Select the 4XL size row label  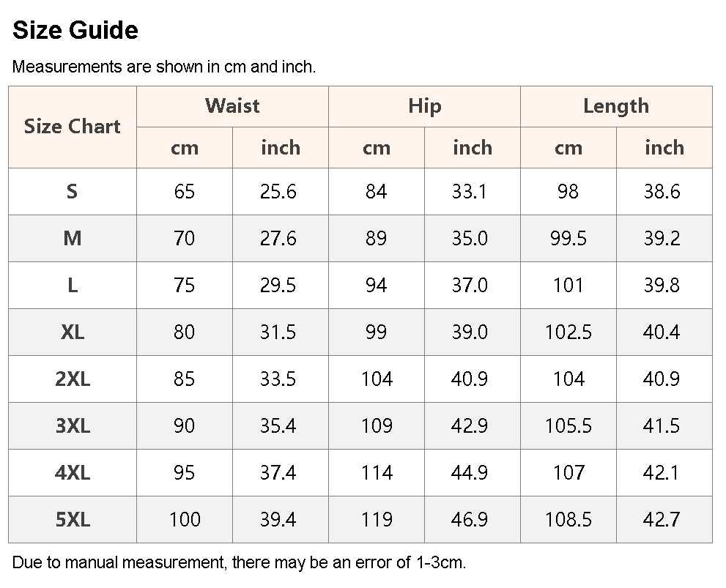(73, 473)
